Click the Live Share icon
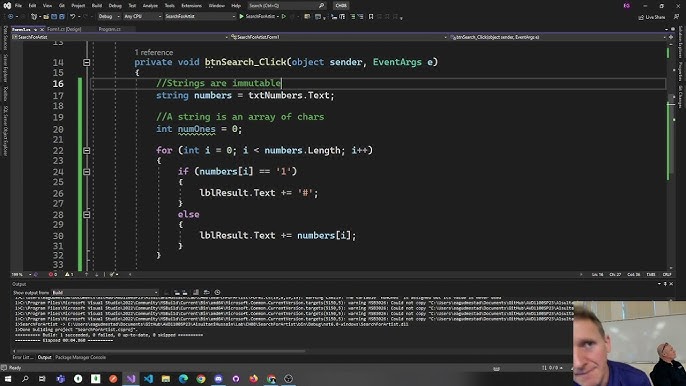 coord(651,17)
